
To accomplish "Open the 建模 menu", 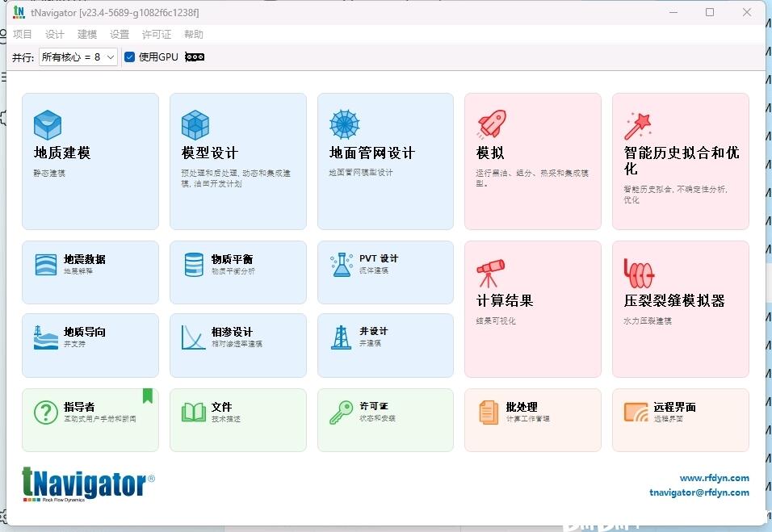I will 87,35.
